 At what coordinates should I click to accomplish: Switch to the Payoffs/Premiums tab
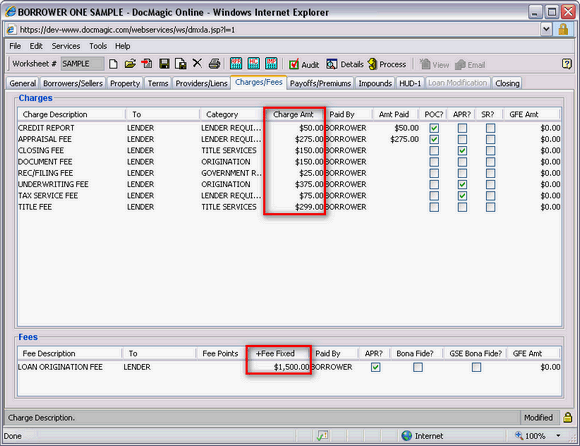(320, 83)
